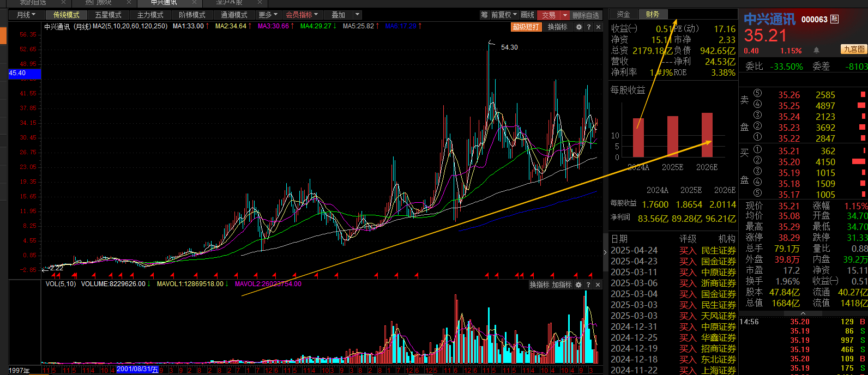Image resolution: width=868 pixels, height=375 pixels.
Task: Close the main chart indicator bar
Action: point(598,27)
